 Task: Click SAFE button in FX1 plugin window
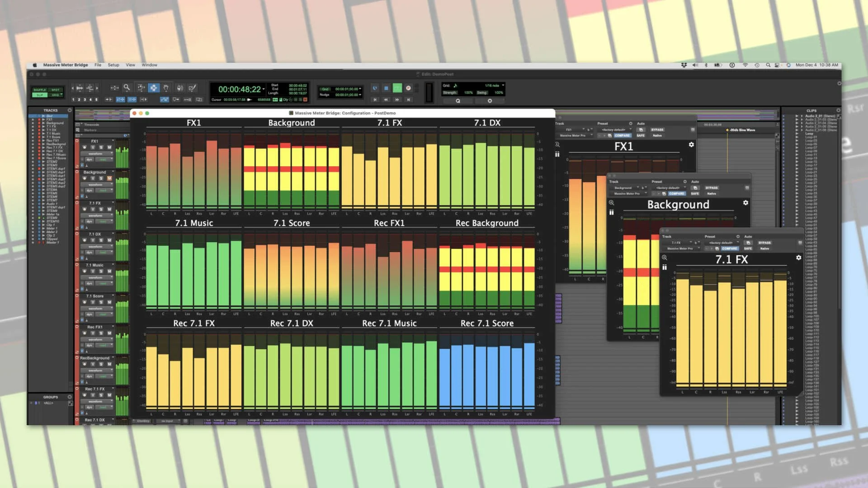pyautogui.click(x=641, y=136)
